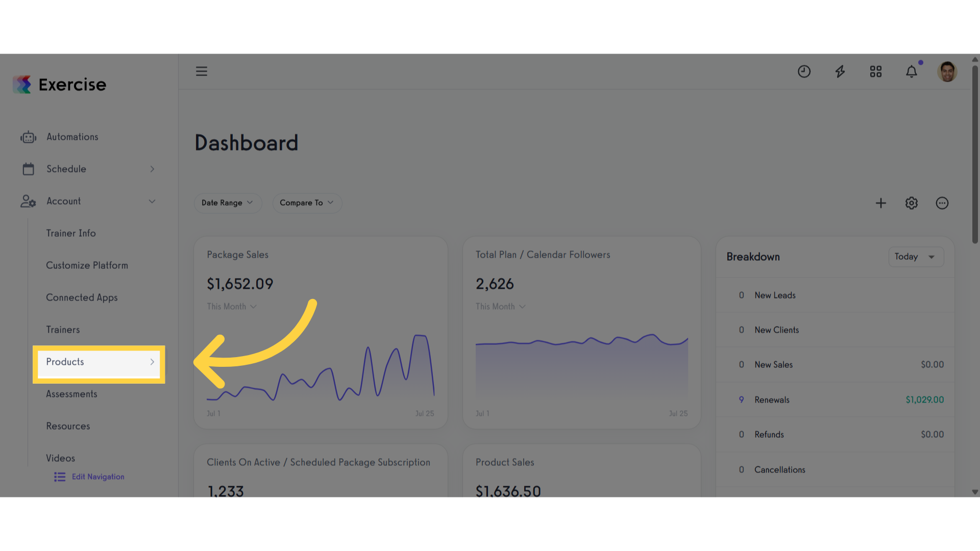This screenshot has width=980, height=551.
Task: Click the Breakdown panel heading
Action: pos(753,257)
